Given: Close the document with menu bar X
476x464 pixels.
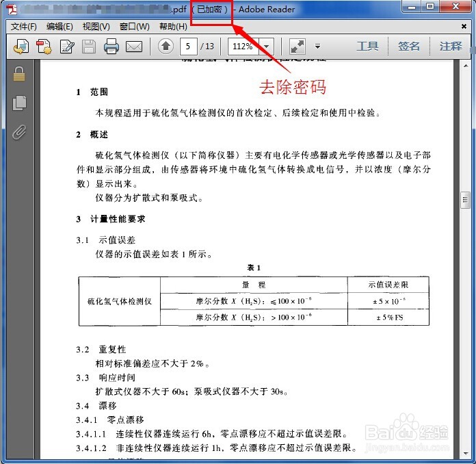Looking at the screenshot, I should coord(464,27).
